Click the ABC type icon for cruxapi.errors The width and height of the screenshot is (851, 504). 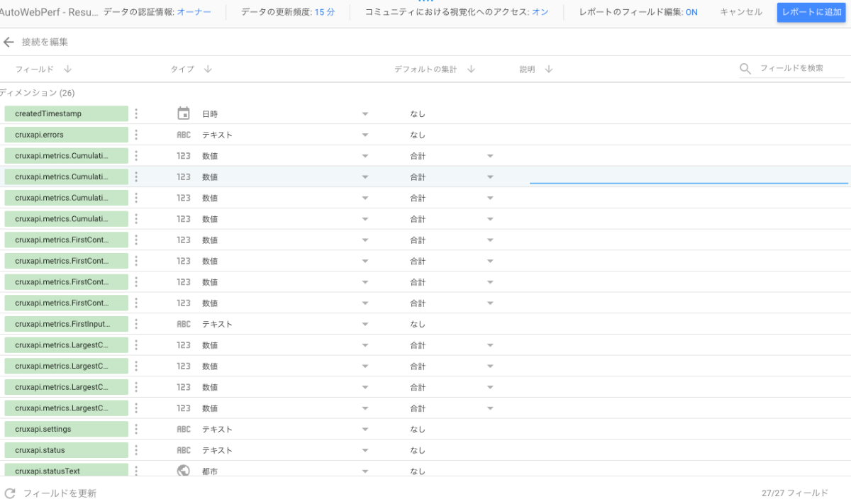(184, 135)
